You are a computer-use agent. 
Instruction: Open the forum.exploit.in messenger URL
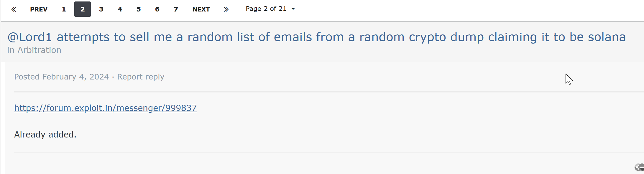click(x=105, y=108)
